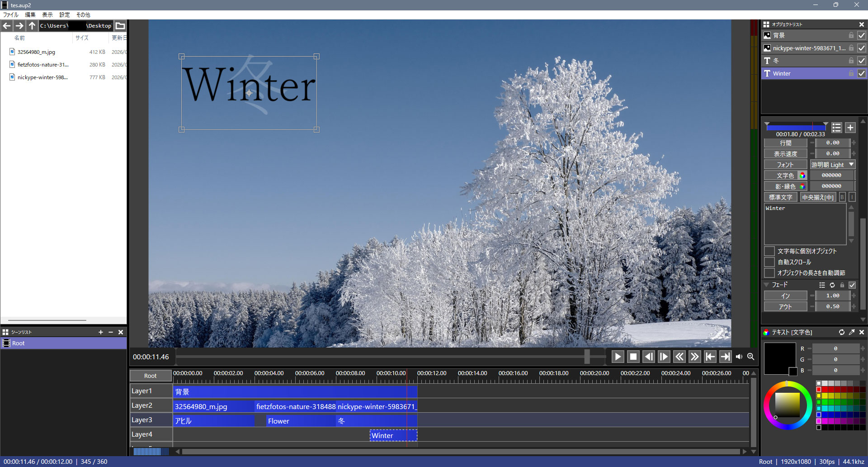
Task: Open the 設定 menu
Action: point(65,15)
